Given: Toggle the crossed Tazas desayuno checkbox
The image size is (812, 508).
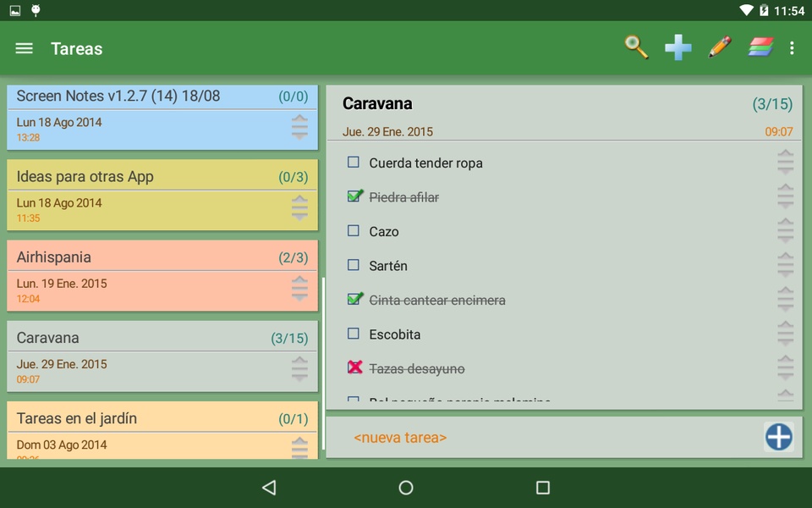Looking at the screenshot, I should coord(354,367).
